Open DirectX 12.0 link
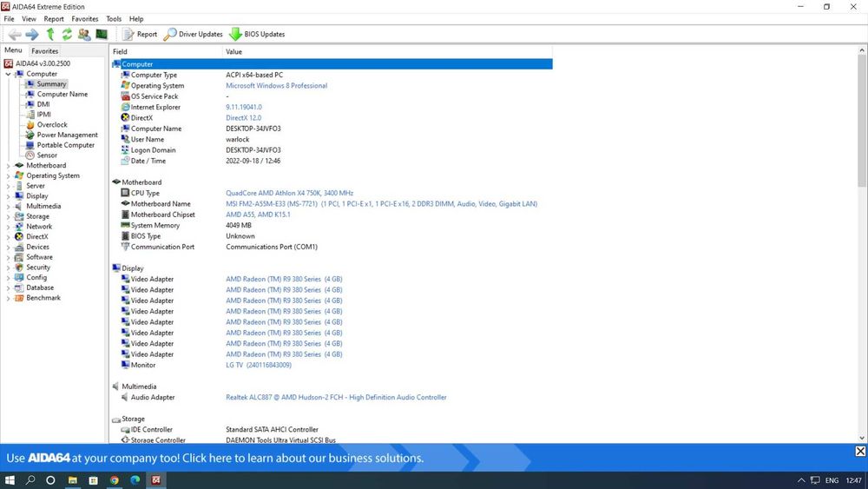Viewport: 868px width, 489px height. [243, 118]
